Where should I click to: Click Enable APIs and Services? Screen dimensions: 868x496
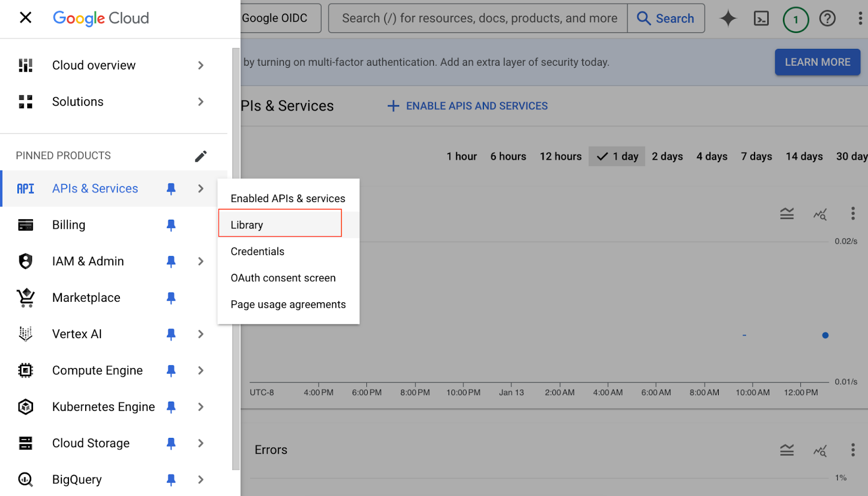click(468, 106)
